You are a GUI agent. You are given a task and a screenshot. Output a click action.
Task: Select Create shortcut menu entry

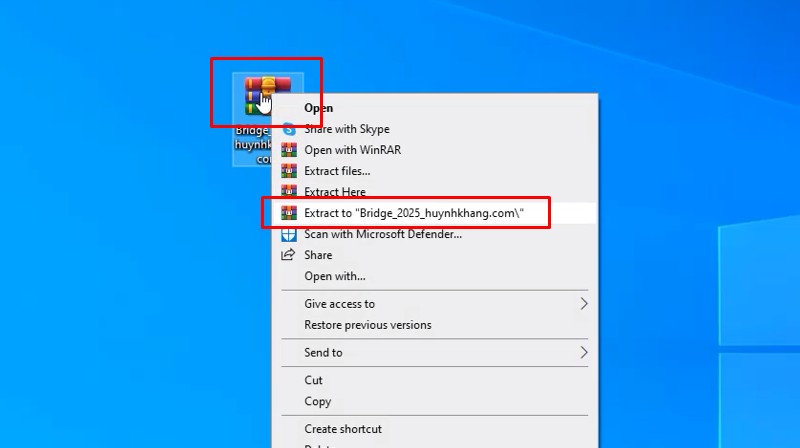(x=343, y=429)
